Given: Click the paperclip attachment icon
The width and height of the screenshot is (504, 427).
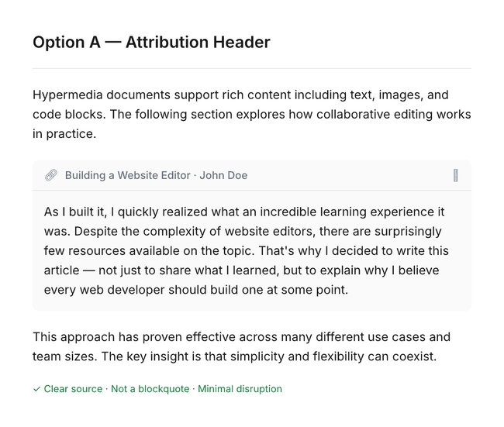Looking at the screenshot, I should coord(51,175).
